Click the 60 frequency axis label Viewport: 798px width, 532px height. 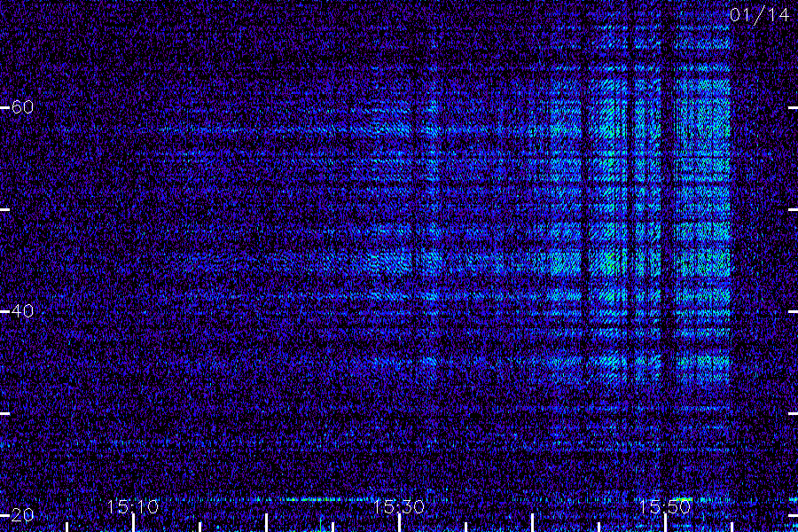click(x=22, y=107)
